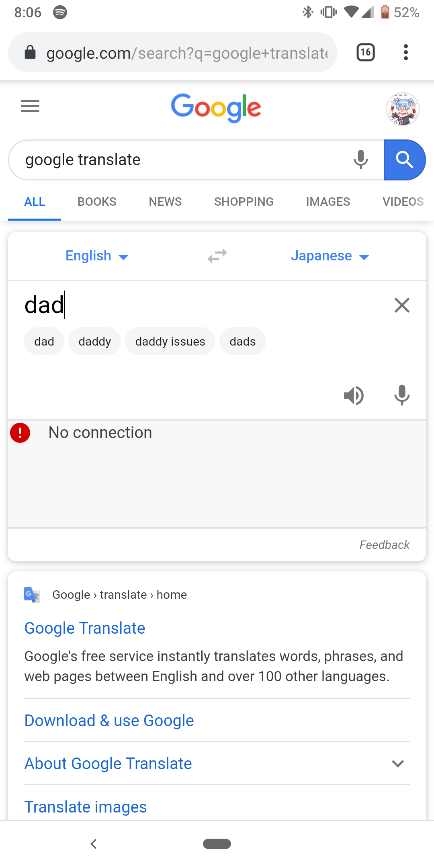Expand the About Google Translate chevron
The image size is (434, 868).
398,763
